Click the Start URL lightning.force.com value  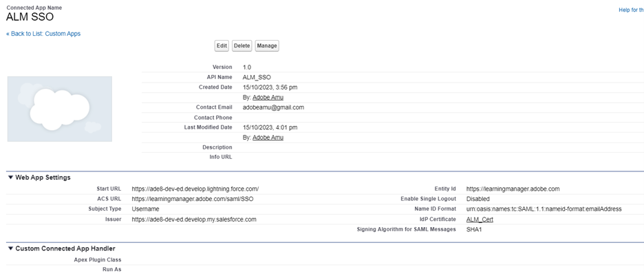point(195,189)
